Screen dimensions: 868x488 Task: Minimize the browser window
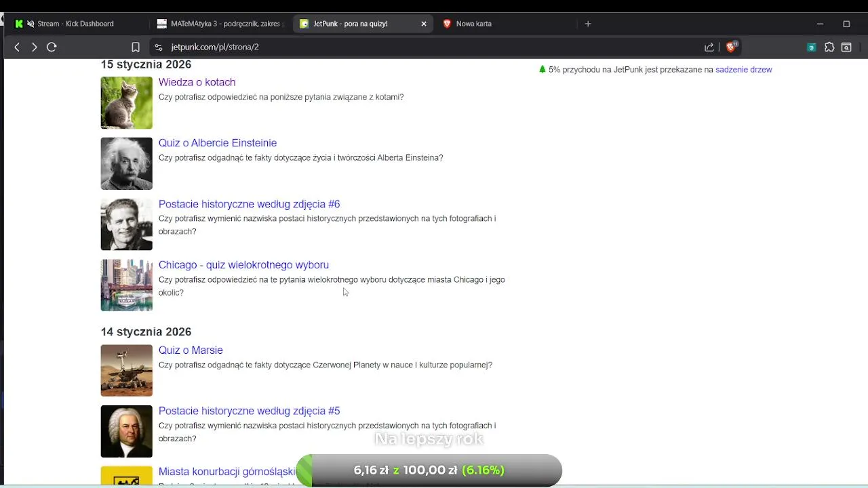pyautogui.click(x=820, y=24)
